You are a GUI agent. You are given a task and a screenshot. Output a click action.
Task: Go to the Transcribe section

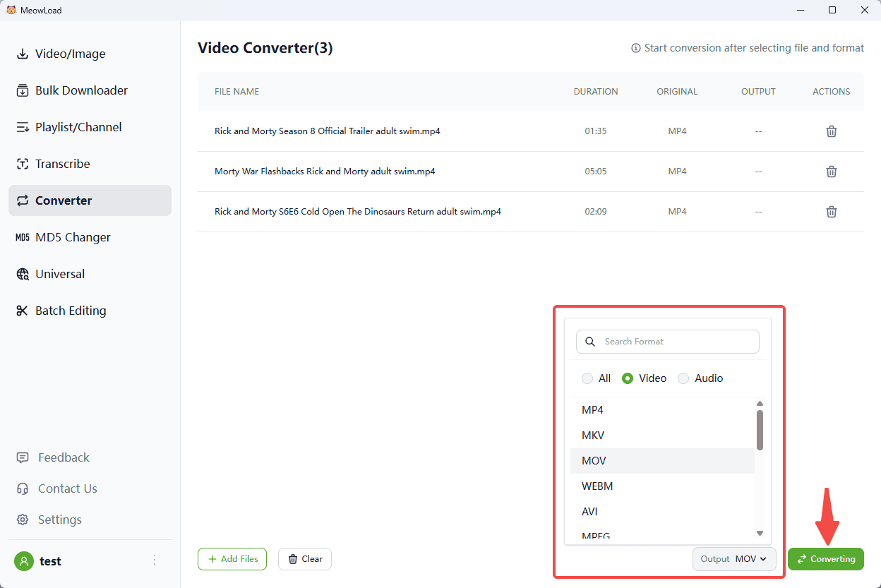(62, 164)
